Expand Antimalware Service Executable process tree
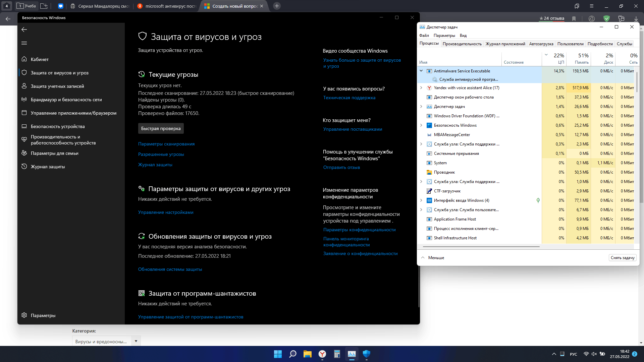Screen dimensions: 644x362 (x=422, y=71)
